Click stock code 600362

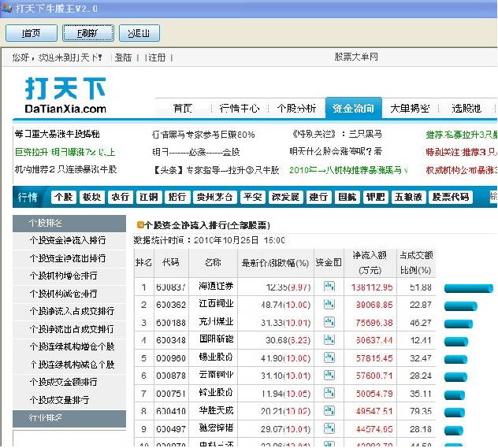click(171, 305)
